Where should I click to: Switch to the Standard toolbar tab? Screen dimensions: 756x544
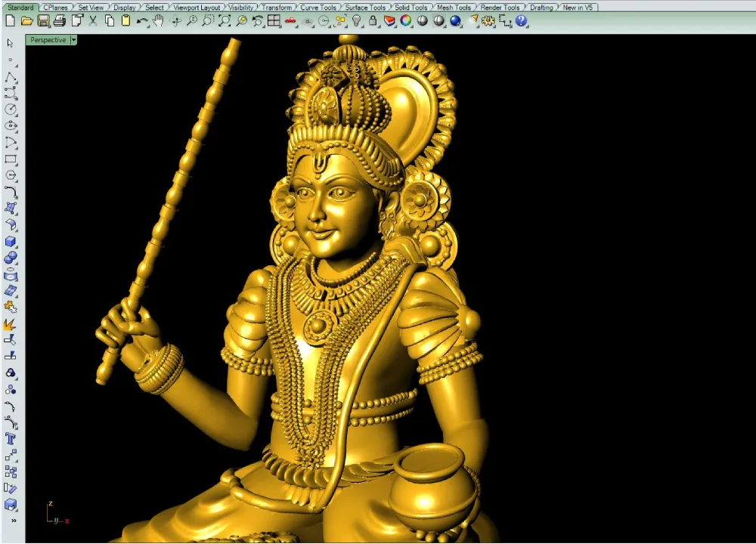coord(20,8)
